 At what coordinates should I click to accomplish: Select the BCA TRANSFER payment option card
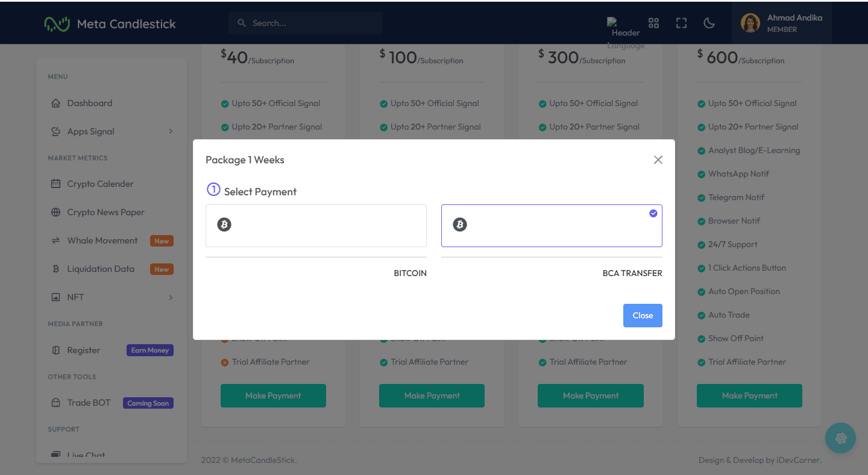[x=552, y=225]
